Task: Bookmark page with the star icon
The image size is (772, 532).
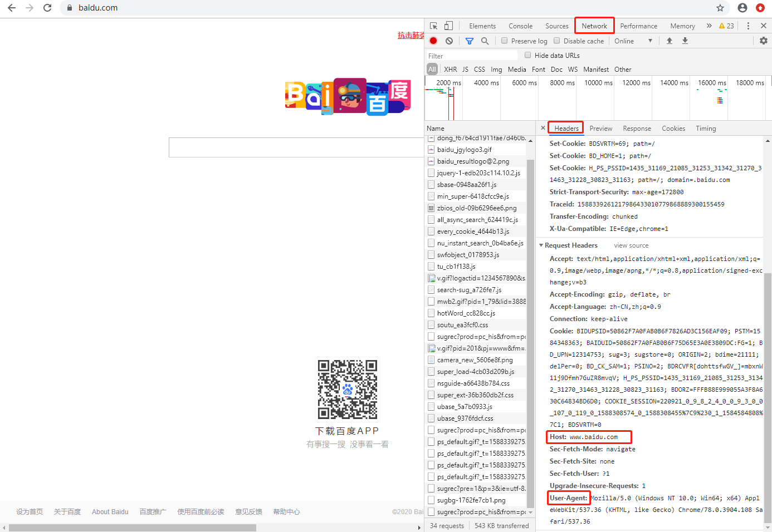Action: (720, 8)
